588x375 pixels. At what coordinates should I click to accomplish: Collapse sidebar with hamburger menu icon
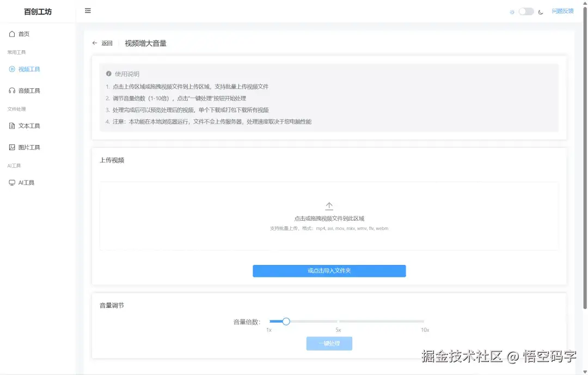(88, 10)
